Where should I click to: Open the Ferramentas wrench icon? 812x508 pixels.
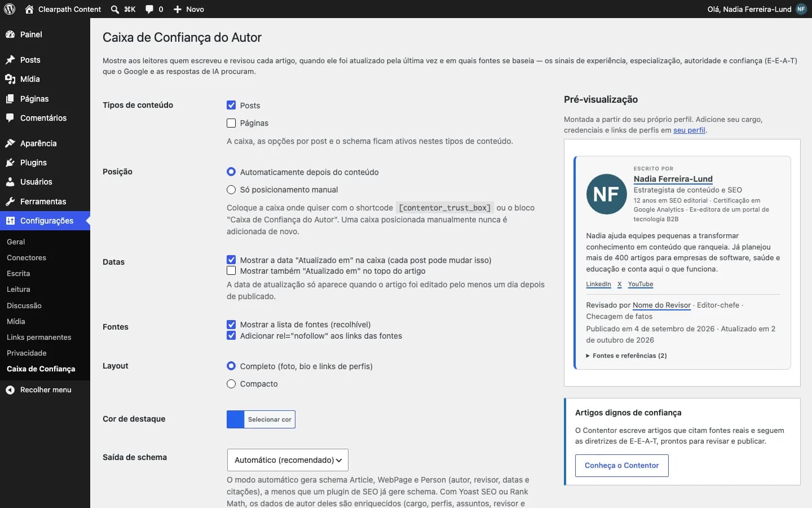[10, 202]
